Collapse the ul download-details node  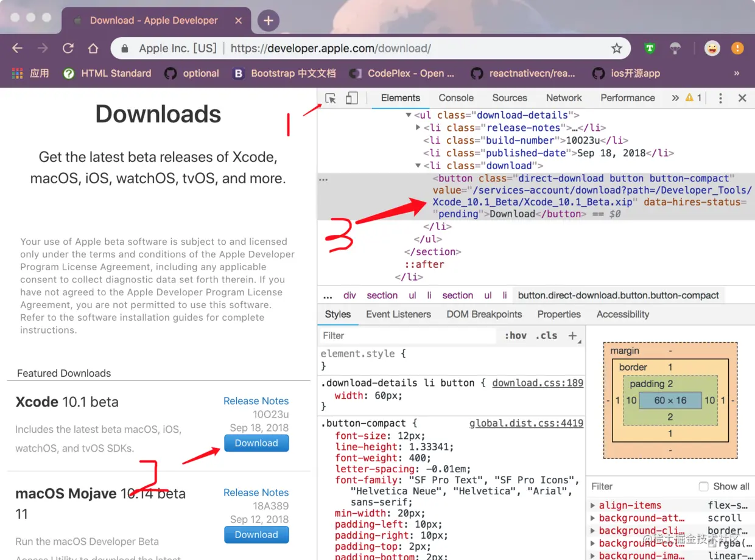click(409, 115)
